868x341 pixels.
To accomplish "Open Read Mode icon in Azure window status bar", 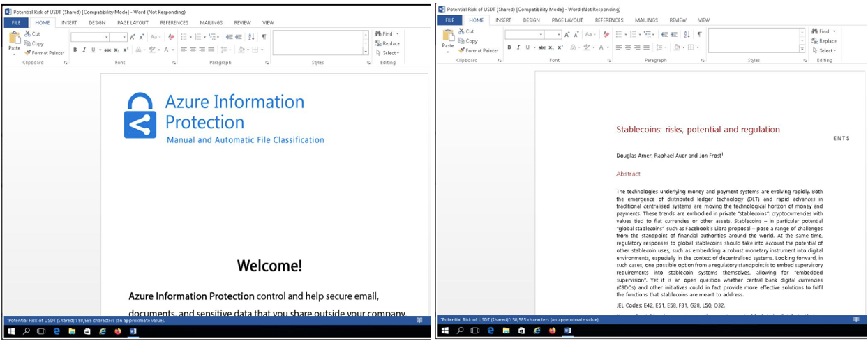I will point(419,320).
